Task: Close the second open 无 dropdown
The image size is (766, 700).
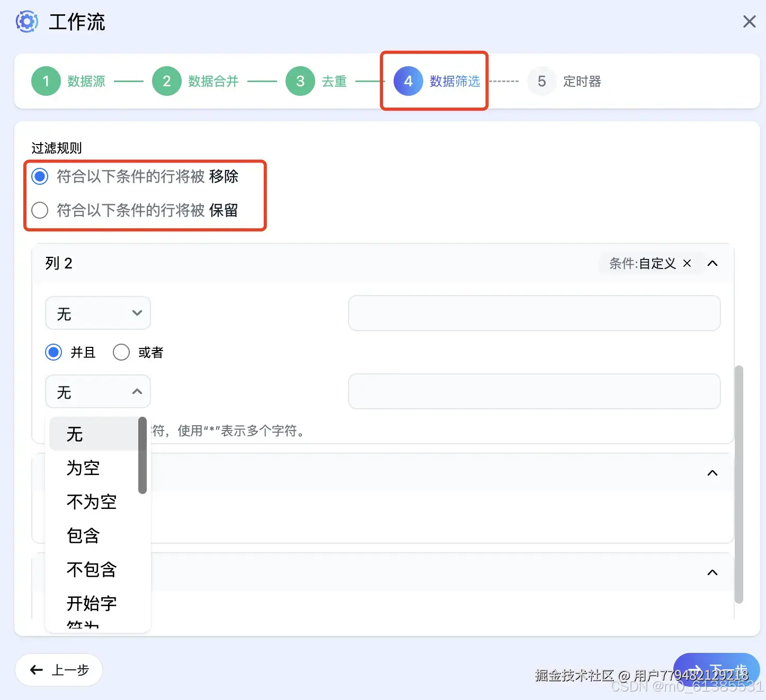Action: coord(98,391)
